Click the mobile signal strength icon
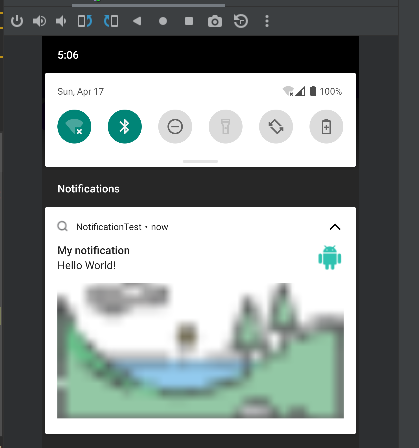This screenshot has width=419, height=448. [x=300, y=91]
